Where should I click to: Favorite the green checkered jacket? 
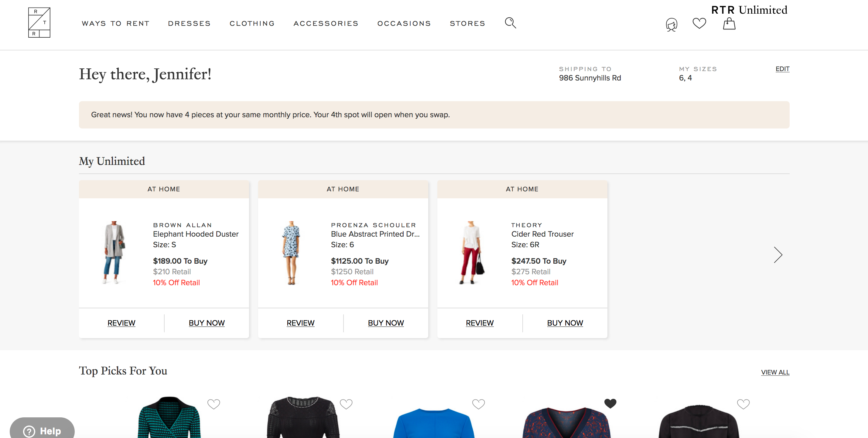click(x=214, y=404)
